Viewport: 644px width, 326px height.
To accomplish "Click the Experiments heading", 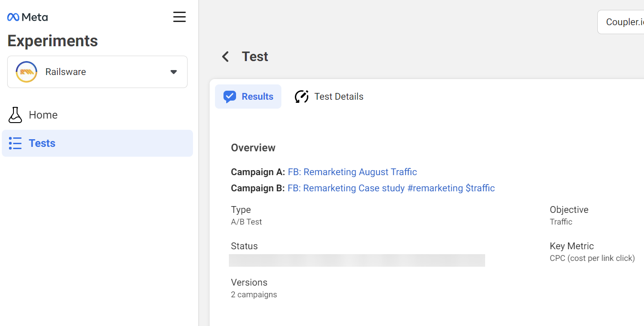I will 53,41.
